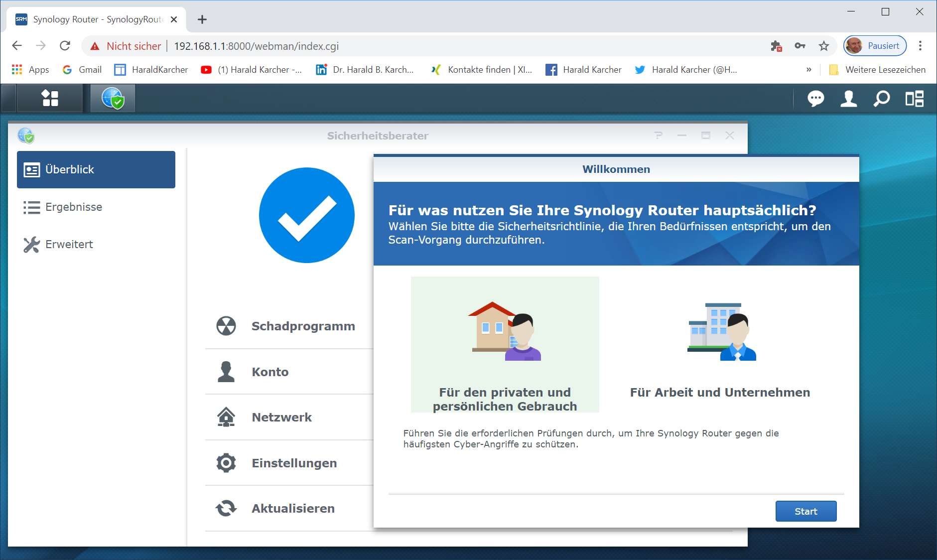Open the user options person icon
The height and width of the screenshot is (560, 937).
849,99
